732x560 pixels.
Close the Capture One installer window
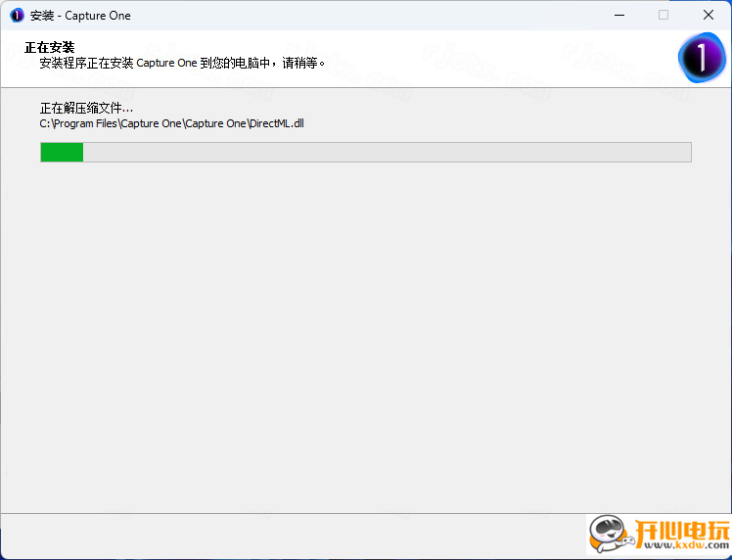point(709,16)
